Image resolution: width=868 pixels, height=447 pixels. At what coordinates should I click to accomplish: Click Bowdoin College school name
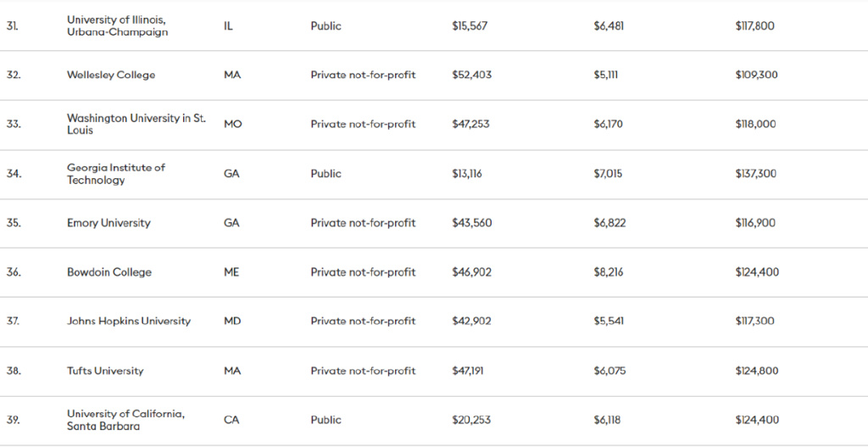109,272
